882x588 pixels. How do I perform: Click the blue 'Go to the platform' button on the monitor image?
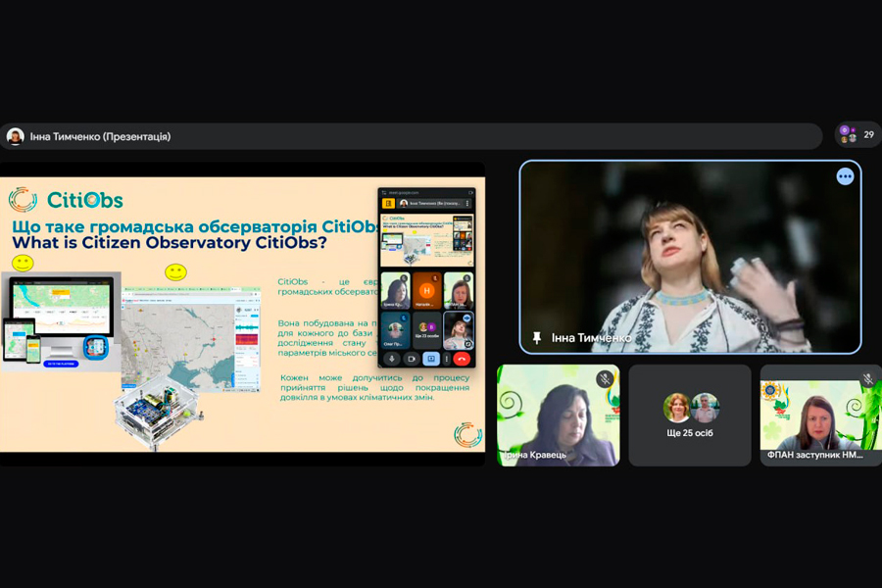(60, 364)
